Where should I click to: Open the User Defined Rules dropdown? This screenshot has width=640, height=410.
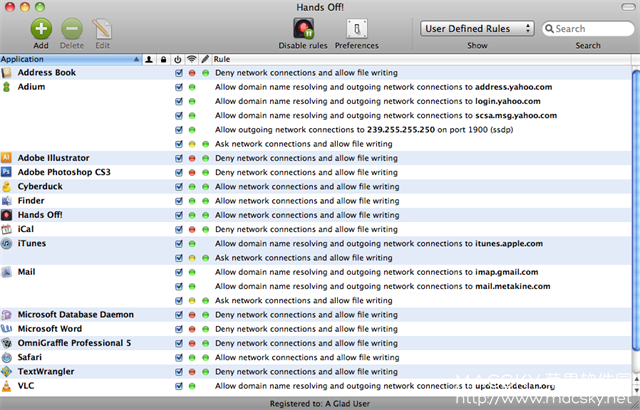tap(477, 29)
